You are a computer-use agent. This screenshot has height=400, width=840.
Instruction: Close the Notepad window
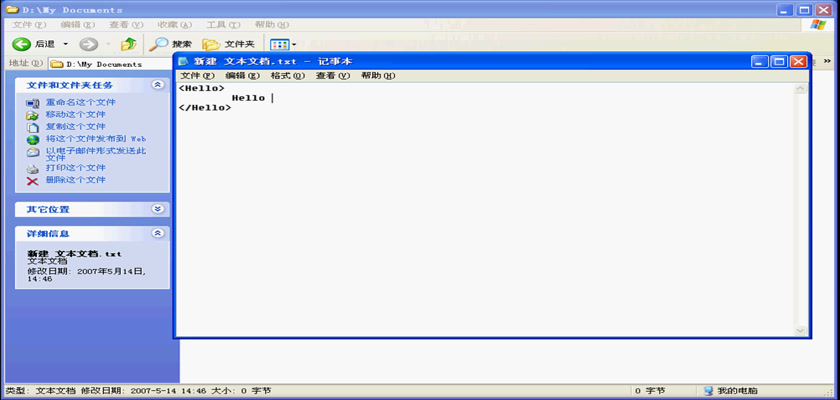798,62
